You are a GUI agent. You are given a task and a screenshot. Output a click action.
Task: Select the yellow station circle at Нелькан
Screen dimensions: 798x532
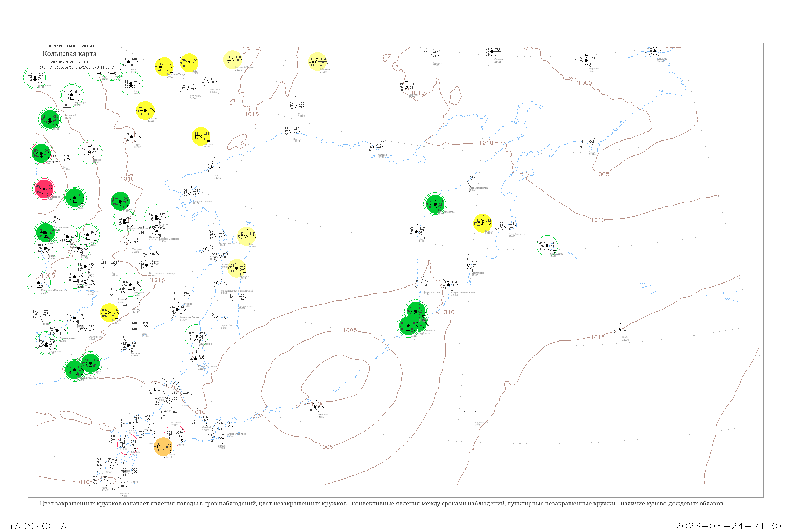(x=201, y=136)
